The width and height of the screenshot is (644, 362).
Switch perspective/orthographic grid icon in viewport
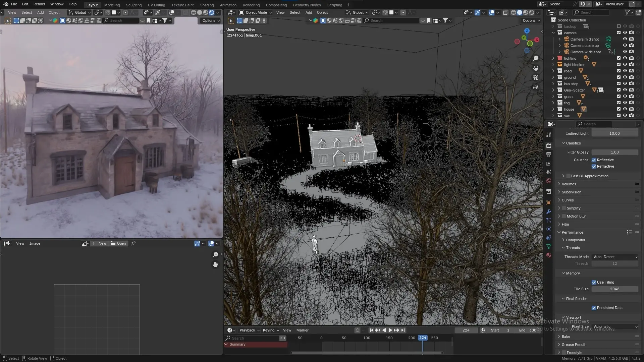point(536,87)
